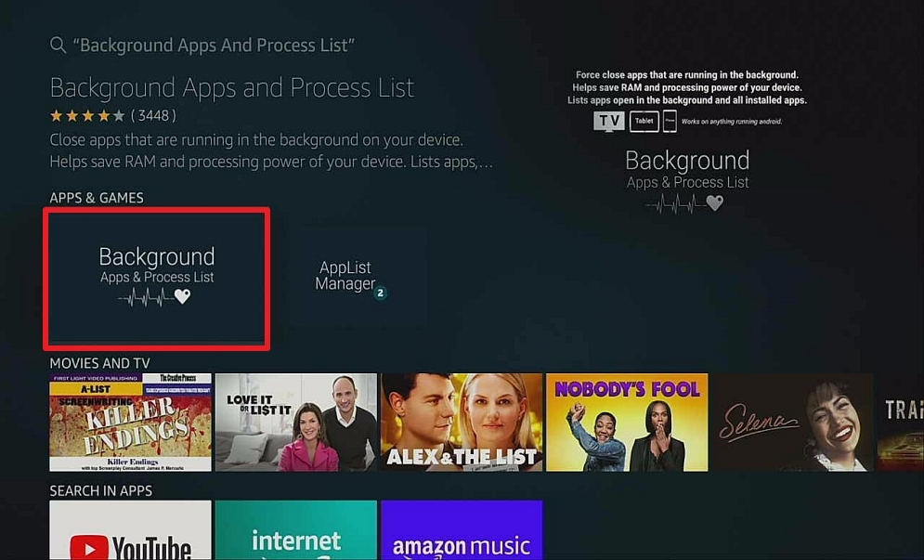
Task: Search in the Amazon Music tile
Action: click(x=462, y=530)
